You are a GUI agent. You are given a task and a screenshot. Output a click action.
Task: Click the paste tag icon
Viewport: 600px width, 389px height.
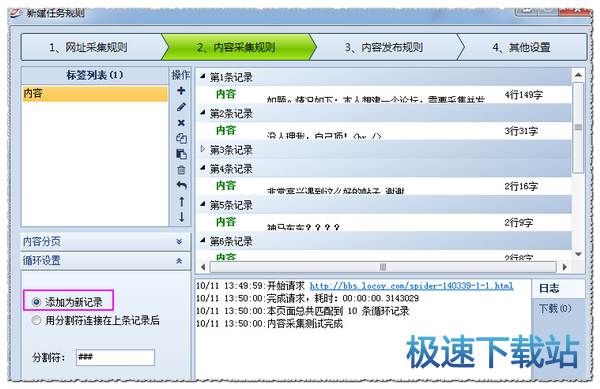click(x=181, y=154)
